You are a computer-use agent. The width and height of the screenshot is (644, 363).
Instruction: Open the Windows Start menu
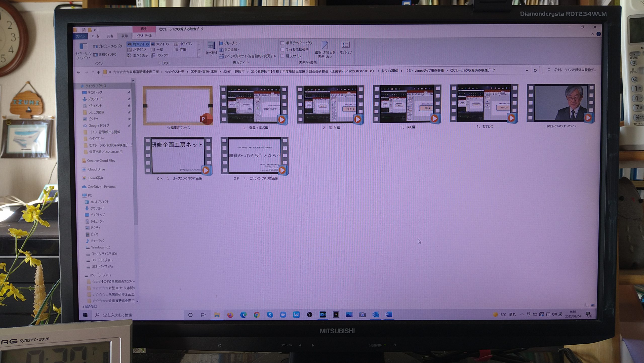click(85, 315)
